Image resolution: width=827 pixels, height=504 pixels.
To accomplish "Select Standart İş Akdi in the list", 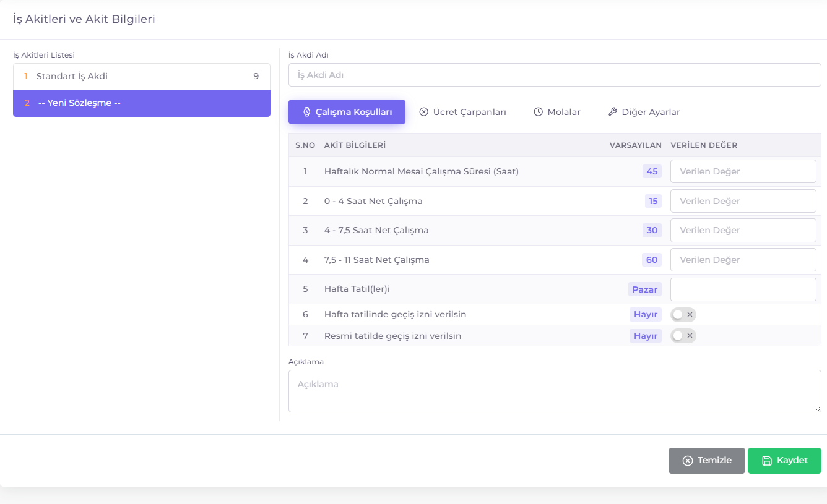I will (x=142, y=77).
